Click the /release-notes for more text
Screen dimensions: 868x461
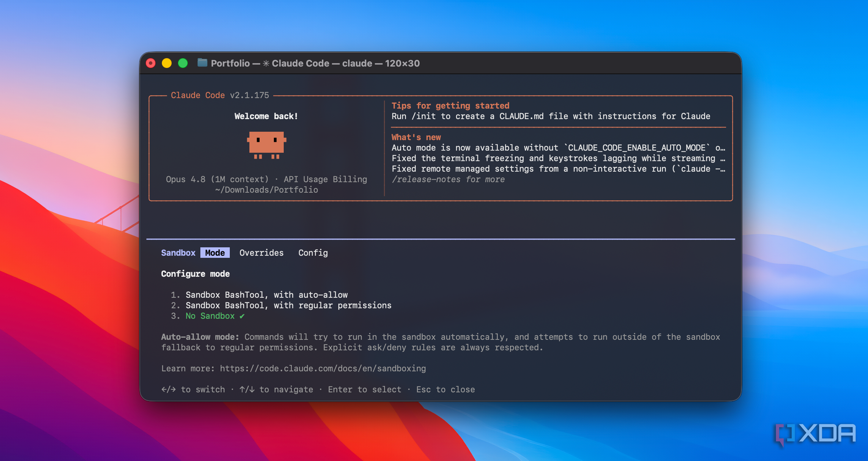(x=448, y=179)
